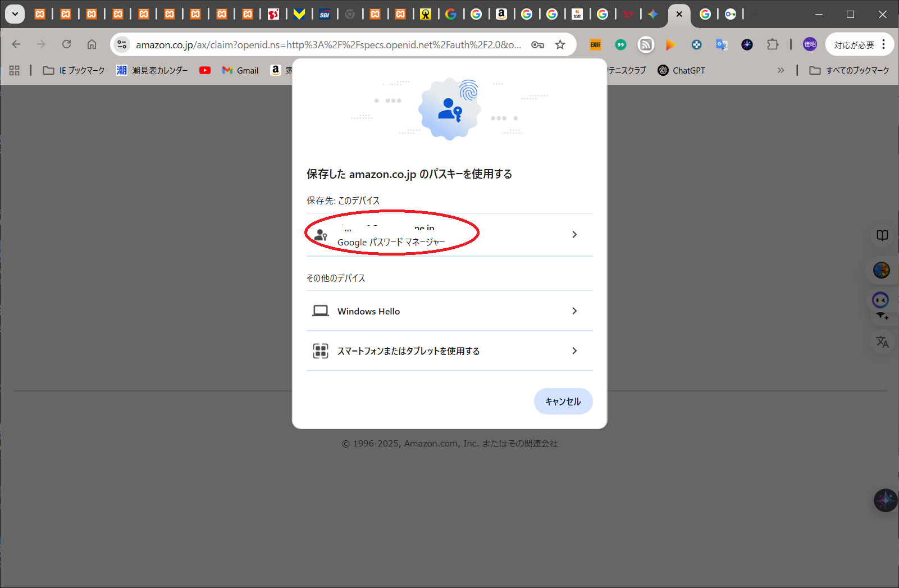This screenshot has height=588, width=899.
Task: Open the RSS feed extension icon
Action: coord(646,45)
